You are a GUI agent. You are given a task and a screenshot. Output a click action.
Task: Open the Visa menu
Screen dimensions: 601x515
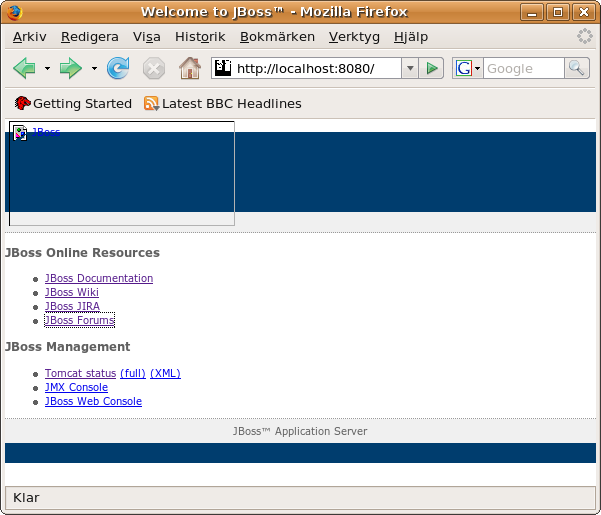click(146, 37)
